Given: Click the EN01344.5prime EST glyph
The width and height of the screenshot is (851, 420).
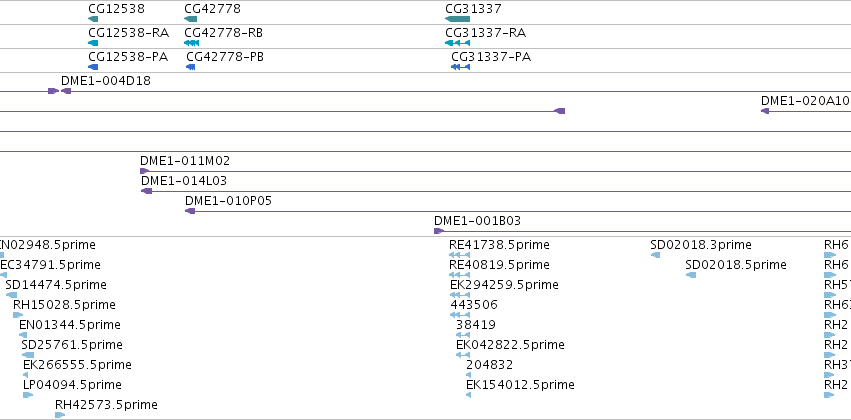Looking at the screenshot, I should pyautogui.click(x=23, y=335).
